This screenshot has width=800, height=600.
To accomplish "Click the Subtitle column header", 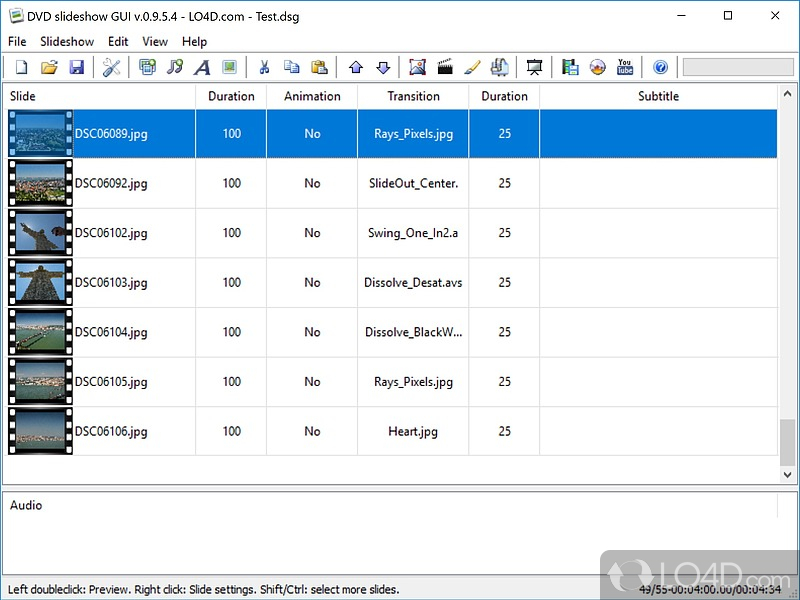I will pyautogui.click(x=658, y=96).
